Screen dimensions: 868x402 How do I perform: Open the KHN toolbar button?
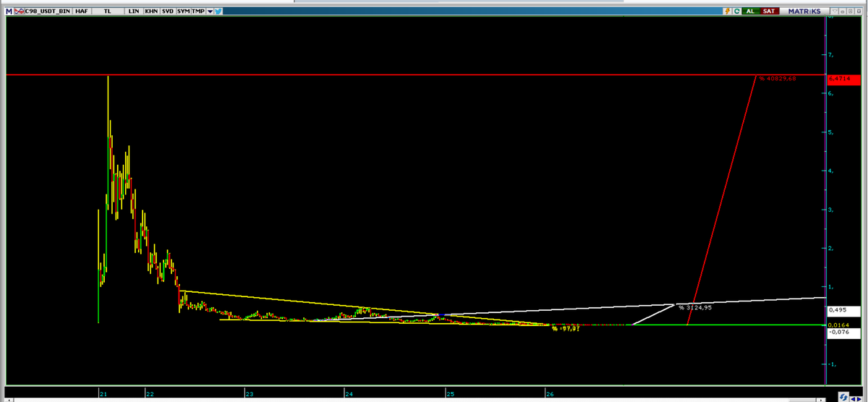(x=151, y=12)
